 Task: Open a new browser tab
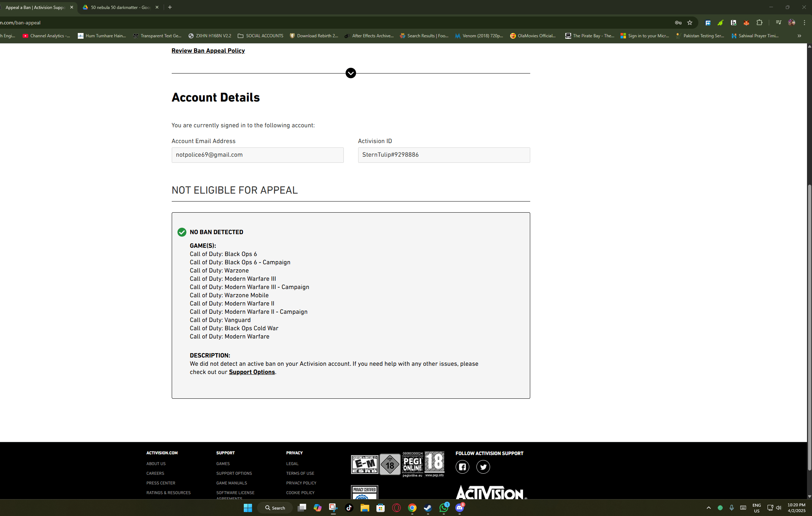point(170,7)
